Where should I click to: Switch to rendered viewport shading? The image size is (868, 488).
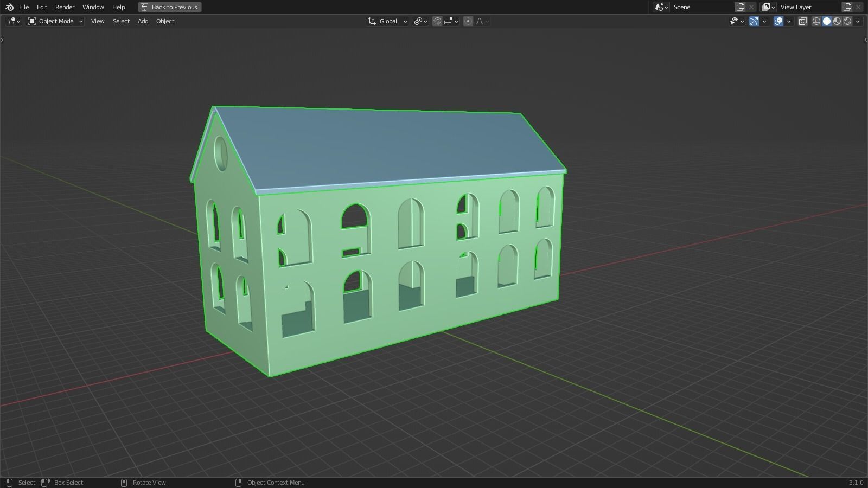pos(847,21)
